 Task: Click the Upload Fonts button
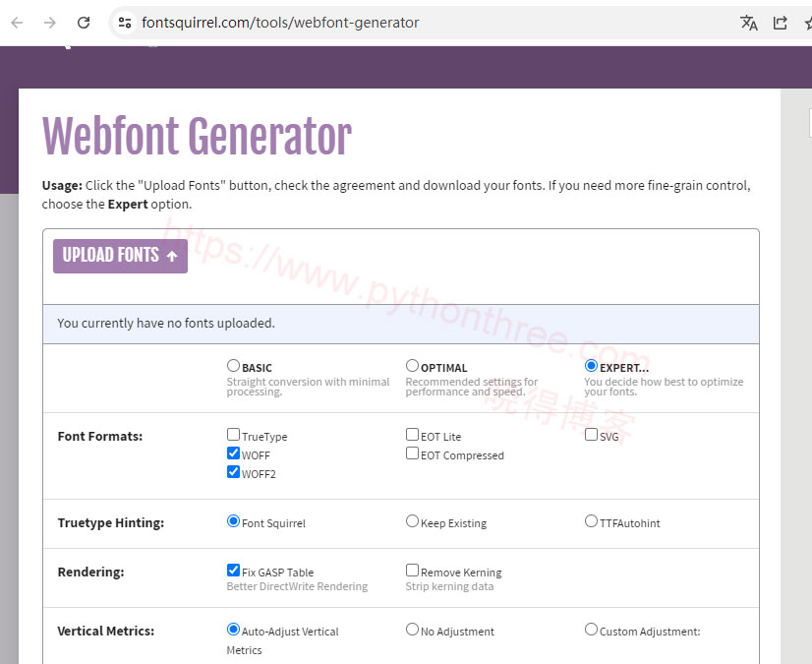(x=120, y=256)
